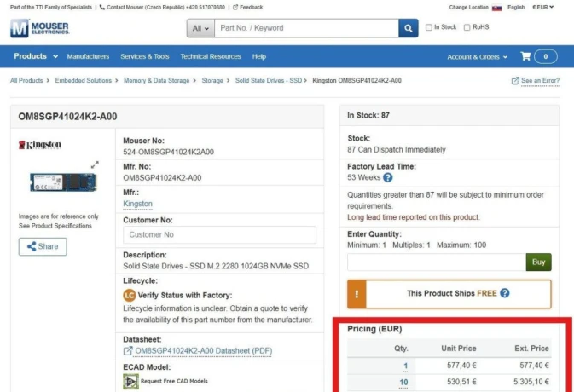Click the orange LC lifecycle badge
This screenshot has height=392, width=574.
coord(130,295)
